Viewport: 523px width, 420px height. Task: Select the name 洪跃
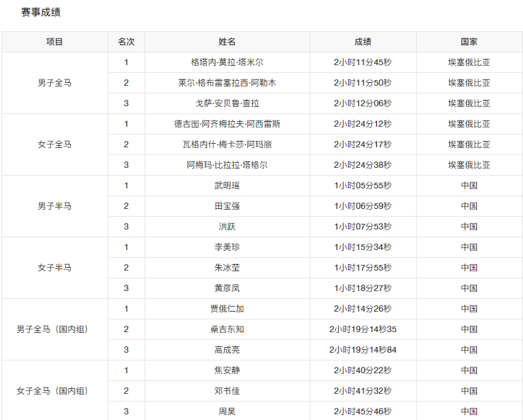(x=227, y=227)
